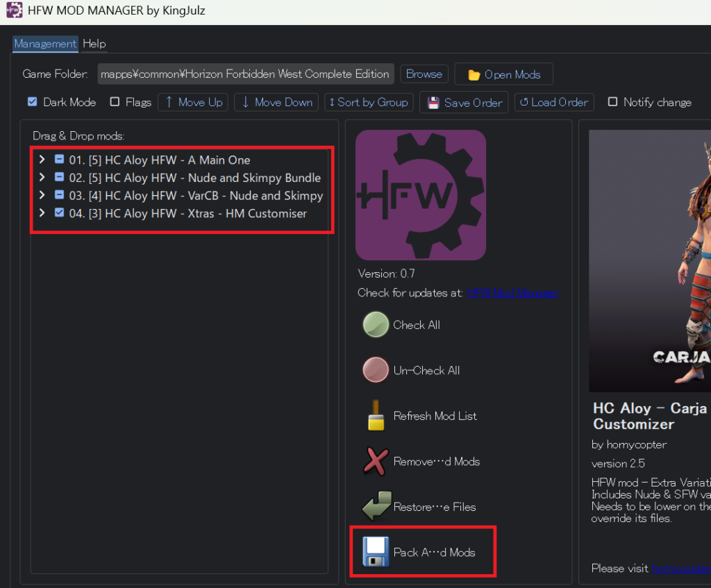The image size is (711, 588).
Task: Enable the Flags checkbox
Action: (115, 102)
